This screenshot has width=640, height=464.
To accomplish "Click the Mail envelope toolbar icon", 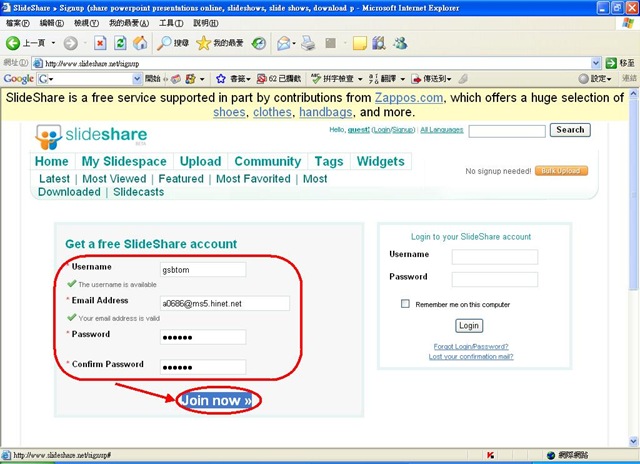I will [284, 43].
